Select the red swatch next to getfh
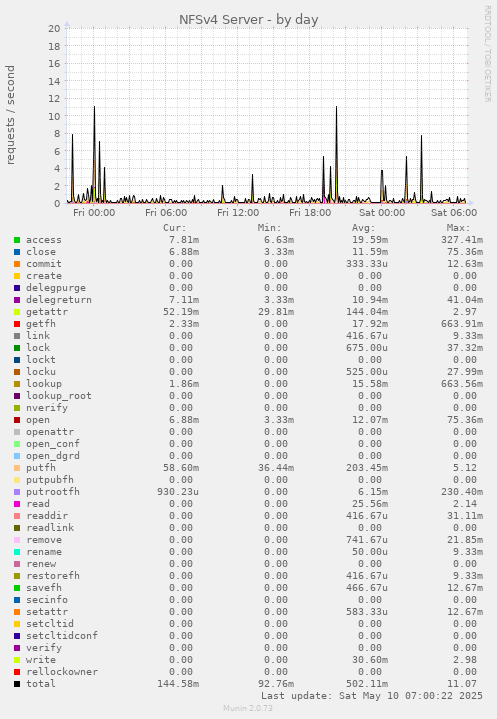Screen dimensions: 497x719 pos(17,324)
